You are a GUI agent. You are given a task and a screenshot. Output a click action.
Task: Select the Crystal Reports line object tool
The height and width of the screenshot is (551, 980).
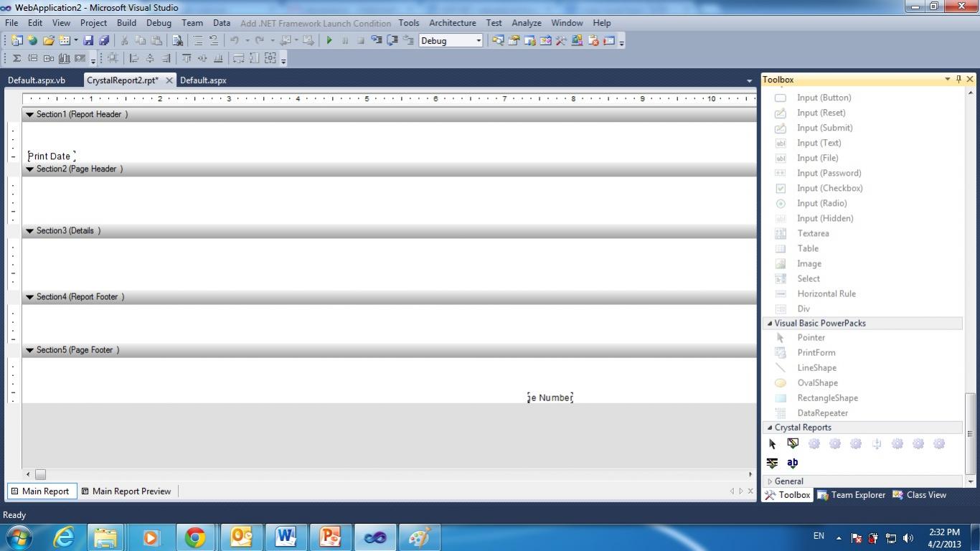pyautogui.click(x=772, y=463)
